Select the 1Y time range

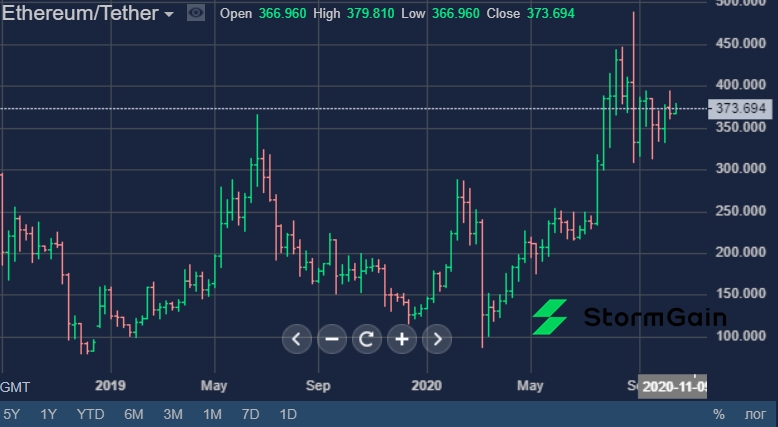[48, 414]
